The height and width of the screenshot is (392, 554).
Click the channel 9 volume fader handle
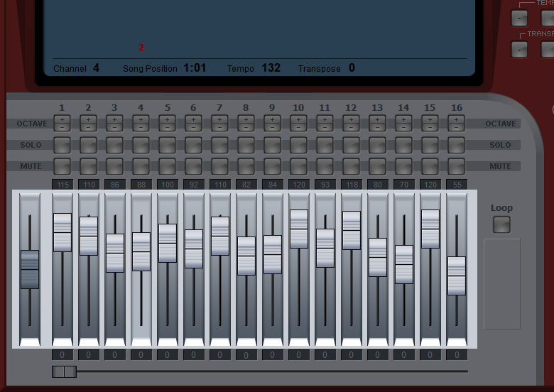[272, 254]
